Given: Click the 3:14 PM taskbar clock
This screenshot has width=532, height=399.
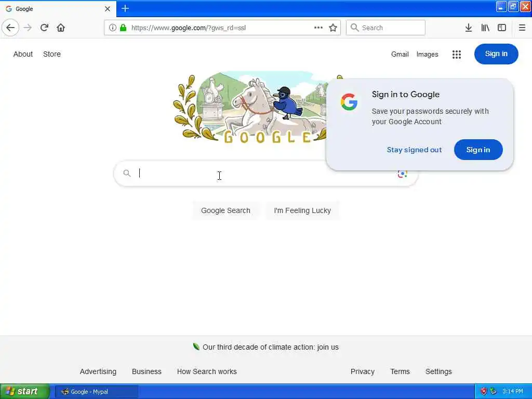Looking at the screenshot, I should (513, 392).
